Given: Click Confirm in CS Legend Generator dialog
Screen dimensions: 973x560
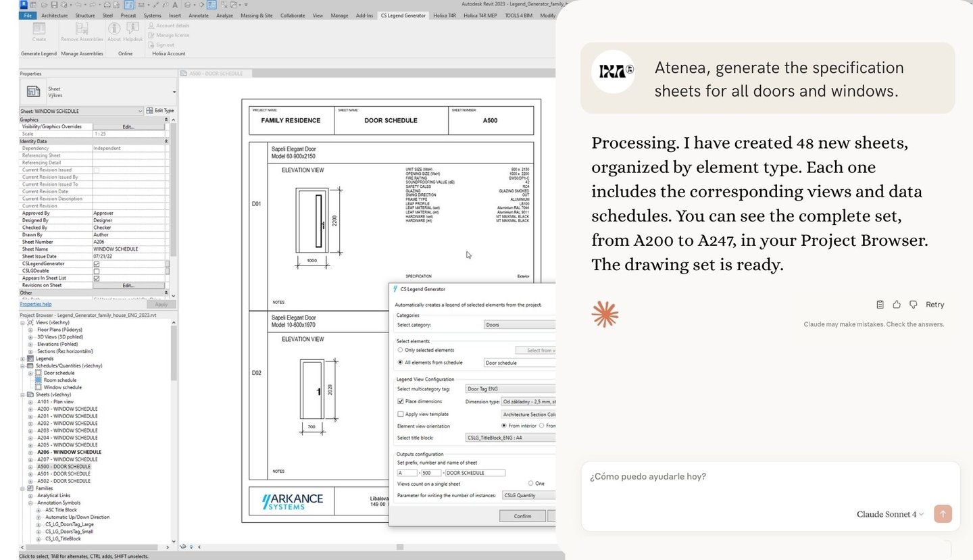Looking at the screenshot, I should (522, 516).
